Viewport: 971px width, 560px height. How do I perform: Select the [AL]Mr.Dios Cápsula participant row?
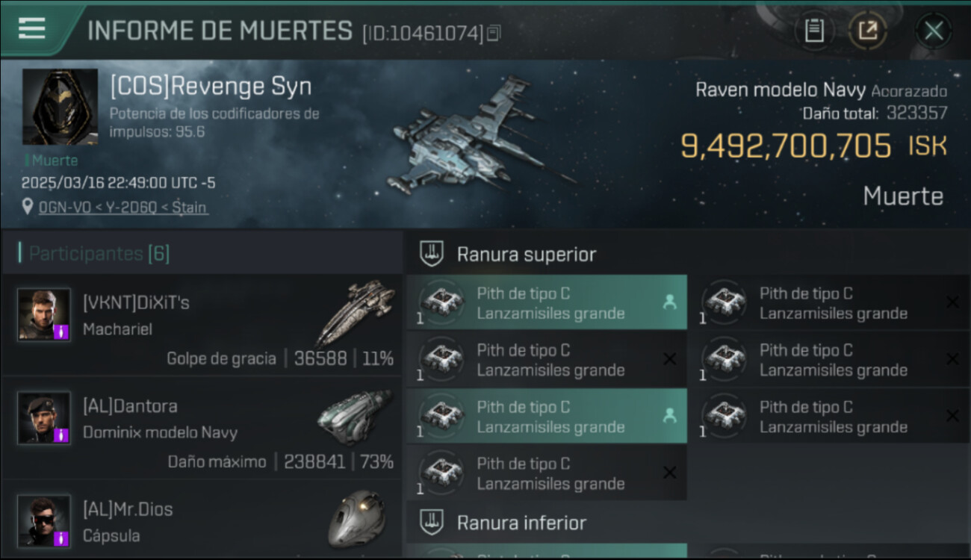tap(202, 519)
